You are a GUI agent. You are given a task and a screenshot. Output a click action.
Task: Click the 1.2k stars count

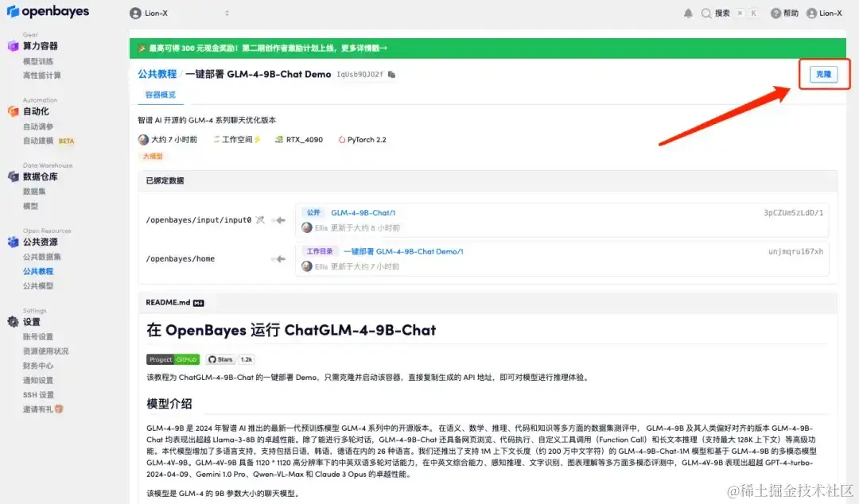click(x=247, y=359)
